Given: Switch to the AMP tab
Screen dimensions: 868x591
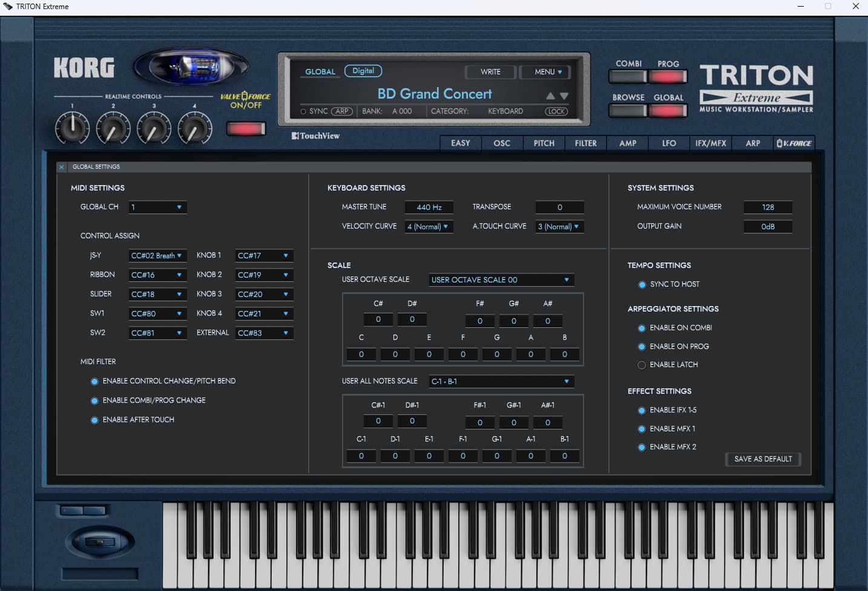Looking at the screenshot, I should coord(627,143).
